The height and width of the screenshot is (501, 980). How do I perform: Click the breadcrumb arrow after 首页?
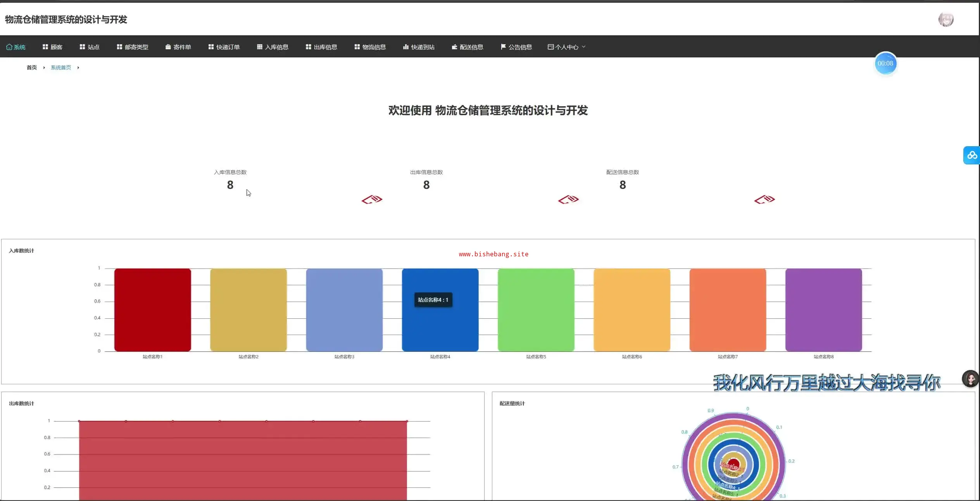tap(44, 68)
